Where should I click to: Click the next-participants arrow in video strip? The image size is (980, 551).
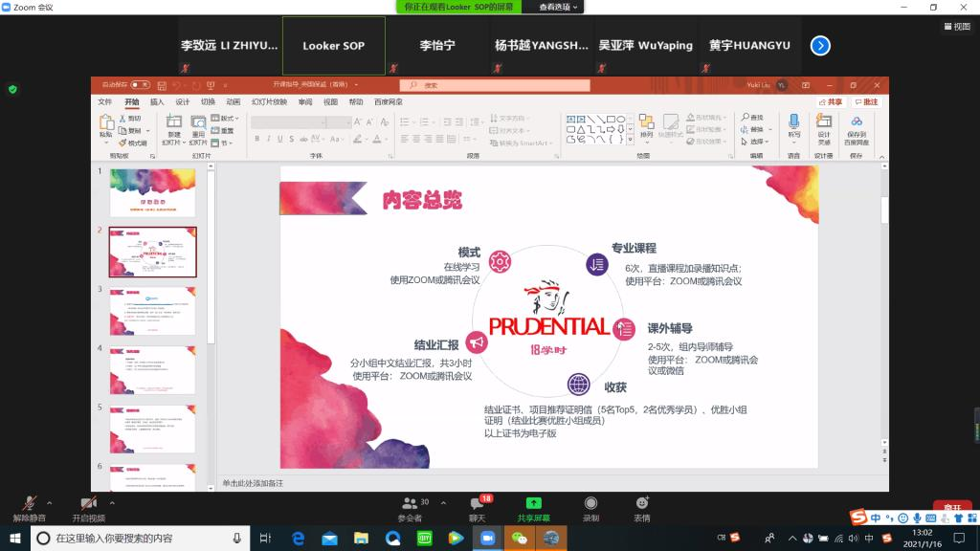[820, 45]
